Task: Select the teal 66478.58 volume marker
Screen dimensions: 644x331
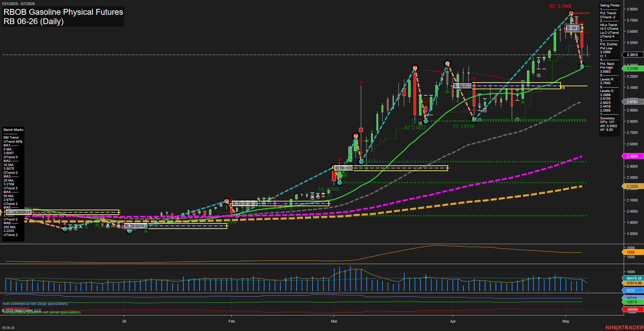Action: 632,278
